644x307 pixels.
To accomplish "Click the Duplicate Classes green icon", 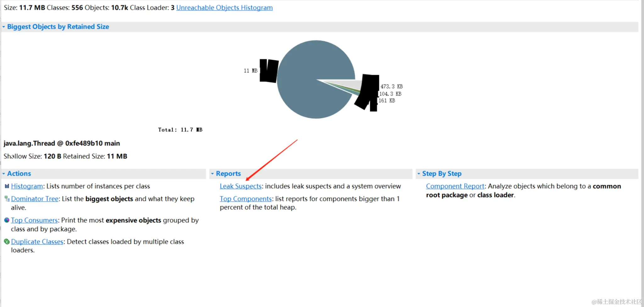I will point(7,242).
